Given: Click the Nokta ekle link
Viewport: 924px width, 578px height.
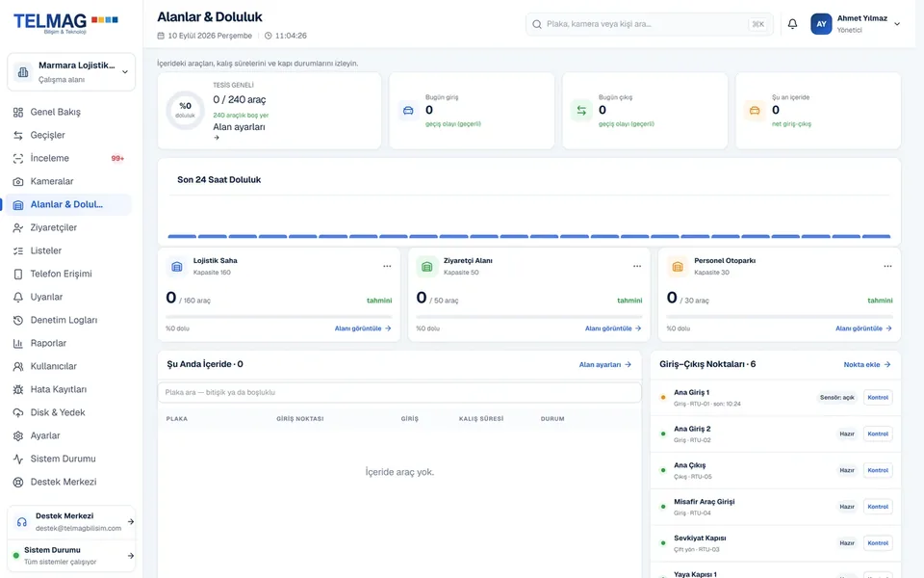Looking at the screenshot, I should click(x=867, y=364).
